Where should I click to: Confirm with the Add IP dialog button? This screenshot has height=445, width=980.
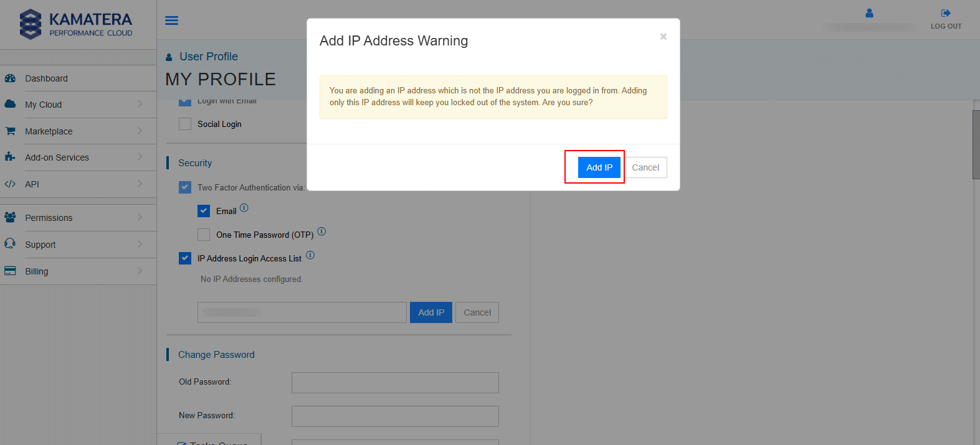pyautogui.click(x=599, y=167)
